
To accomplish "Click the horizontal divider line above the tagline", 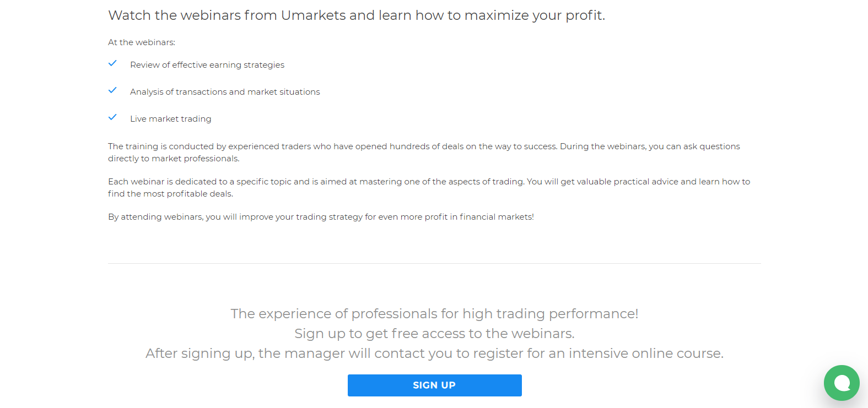I will [434, 263].
